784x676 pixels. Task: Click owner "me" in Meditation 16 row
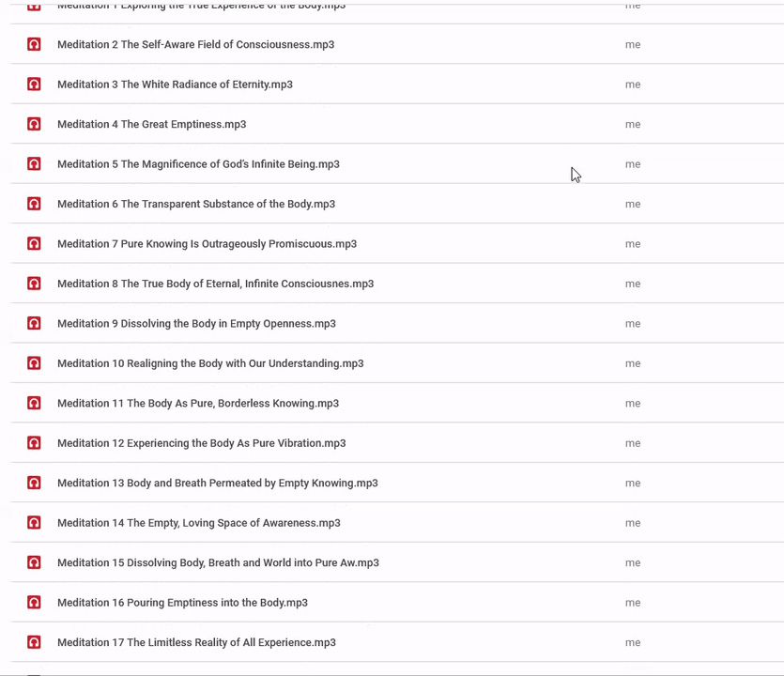(x=633, y=603)
